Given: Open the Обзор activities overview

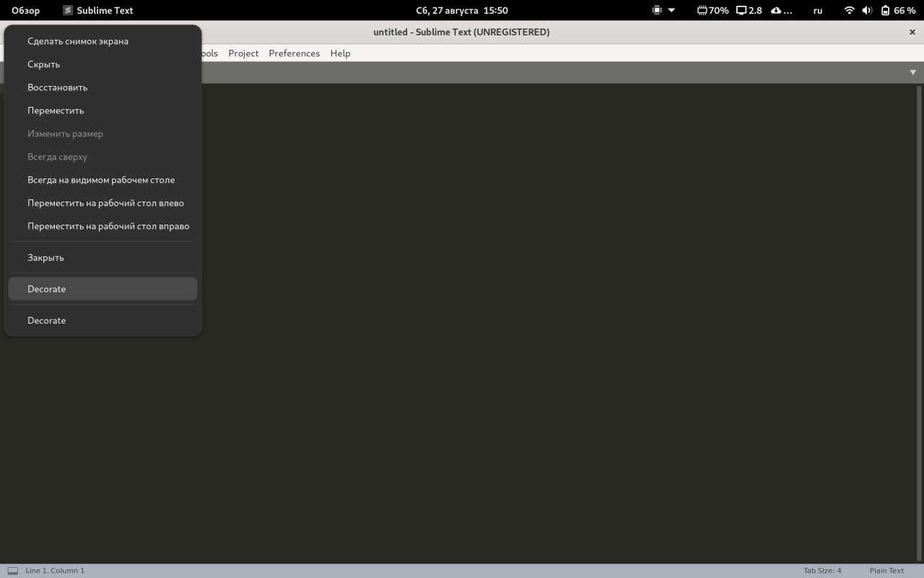Looking at the screenshot, I should click(x=26, y=11).
